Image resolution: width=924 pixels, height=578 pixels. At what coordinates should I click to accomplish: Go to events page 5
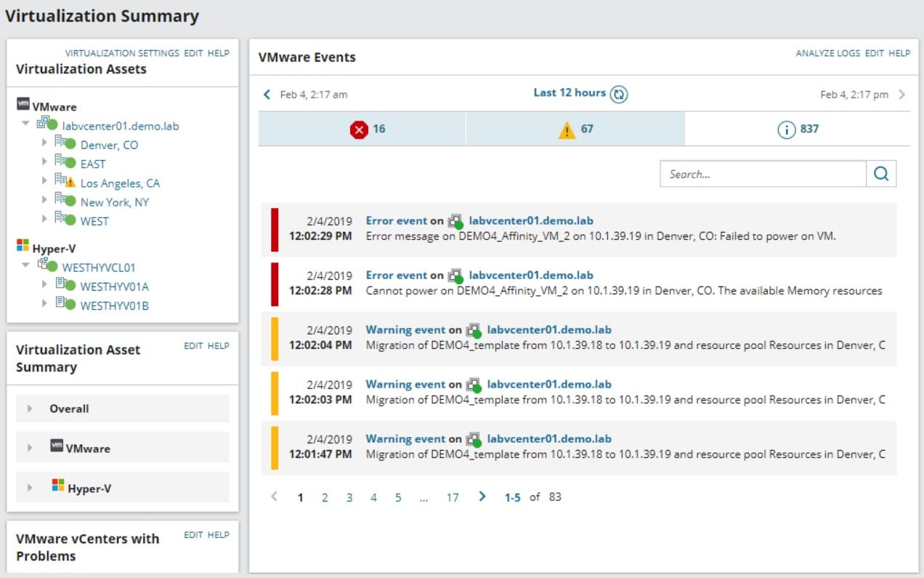[398, 498]
